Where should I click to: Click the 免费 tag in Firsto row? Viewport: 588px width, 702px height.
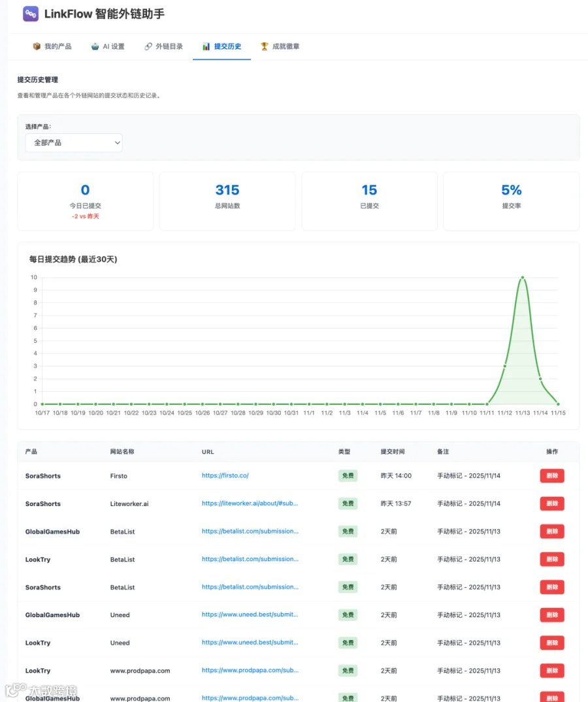pyautogui.click(x=348, y=475)
